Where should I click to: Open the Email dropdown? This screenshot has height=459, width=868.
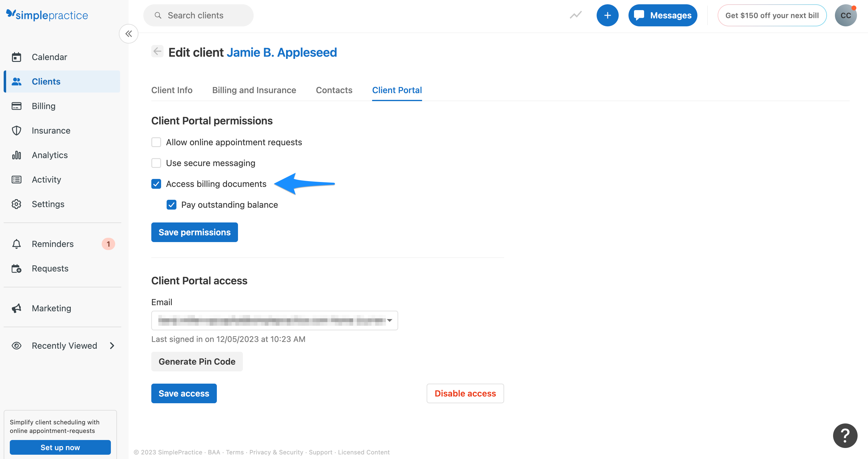coord(275,321)
